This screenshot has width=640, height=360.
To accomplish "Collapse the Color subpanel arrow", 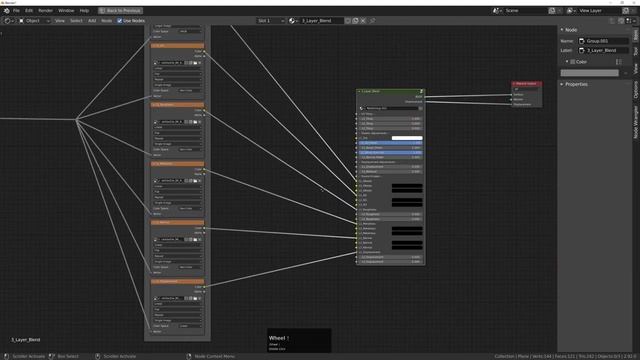I will pyautogui.click(x=567, y=62).
